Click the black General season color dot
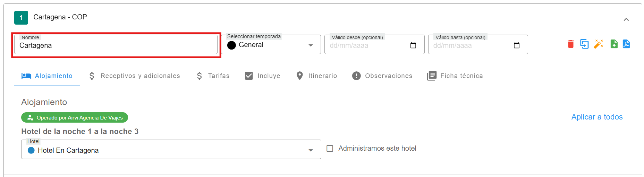The height and width of the screenshot is (177, 644). pos(231,45)
